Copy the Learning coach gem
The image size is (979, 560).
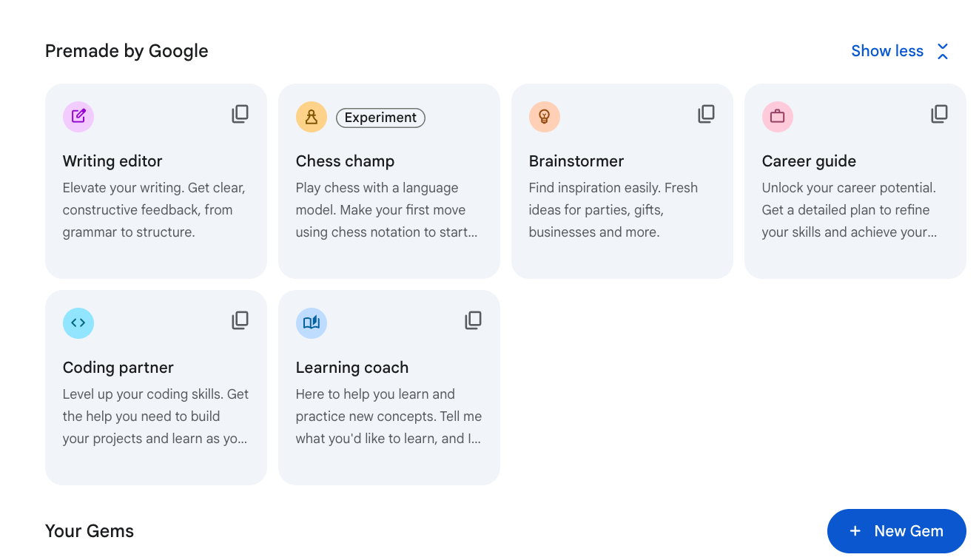[473, 320]
